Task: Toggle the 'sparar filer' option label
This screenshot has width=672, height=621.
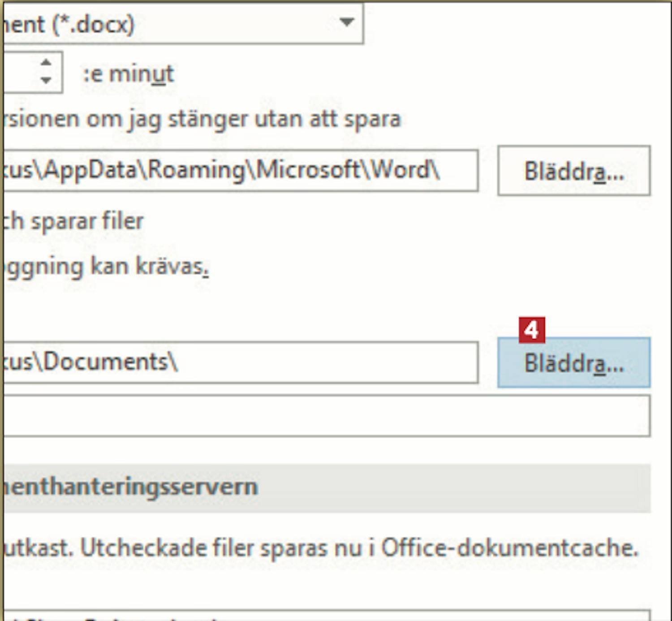Action: (x=74, y=221)
